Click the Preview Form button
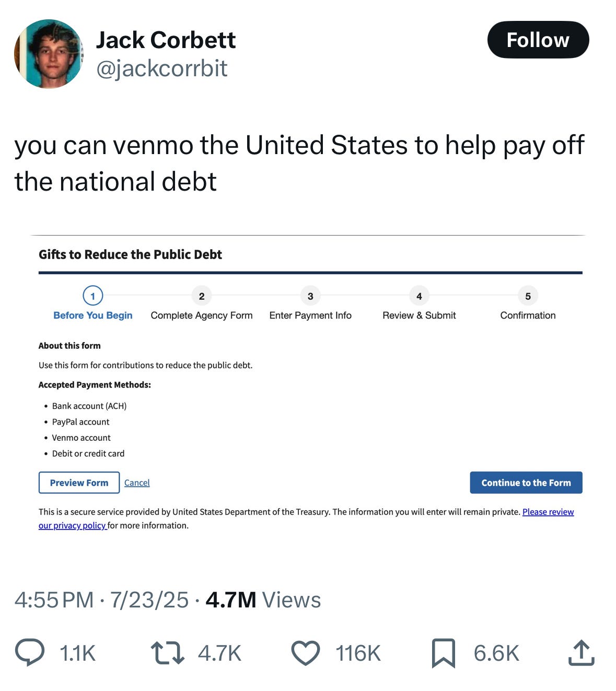616x691 pixels. pyautogui.click(x=79, y=483)
